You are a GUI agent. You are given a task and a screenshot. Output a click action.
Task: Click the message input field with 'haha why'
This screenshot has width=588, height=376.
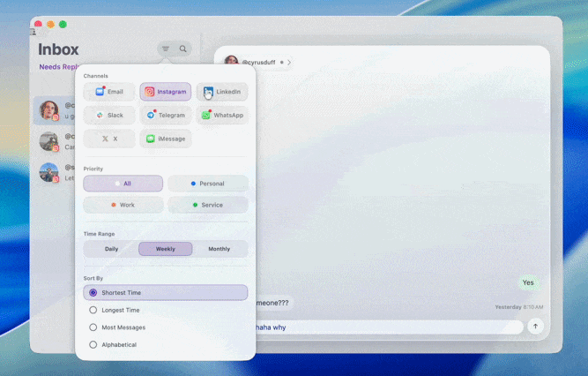tap(388, 327)
